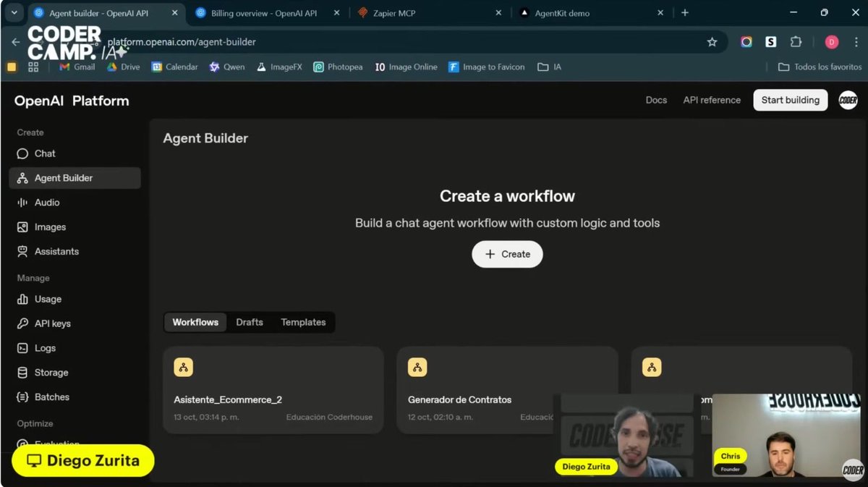Open the Asistente_Ecommerce_2 workflow card

(273, 390)
